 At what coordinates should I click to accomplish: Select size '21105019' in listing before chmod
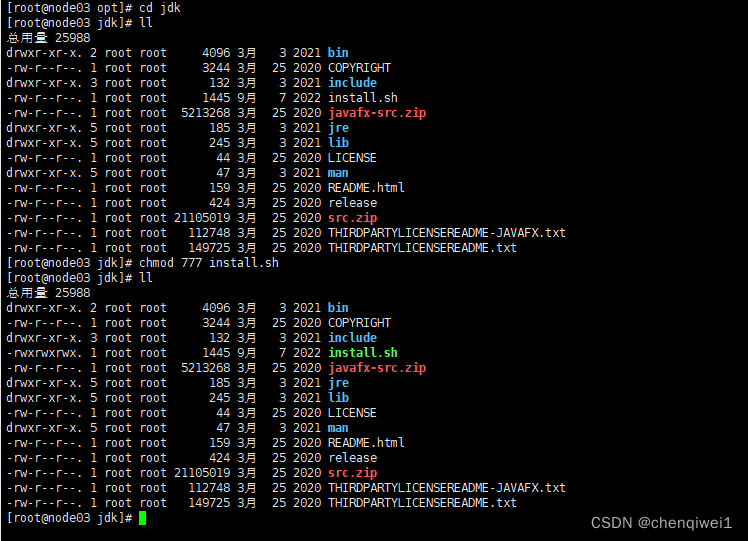click(202, 218)
